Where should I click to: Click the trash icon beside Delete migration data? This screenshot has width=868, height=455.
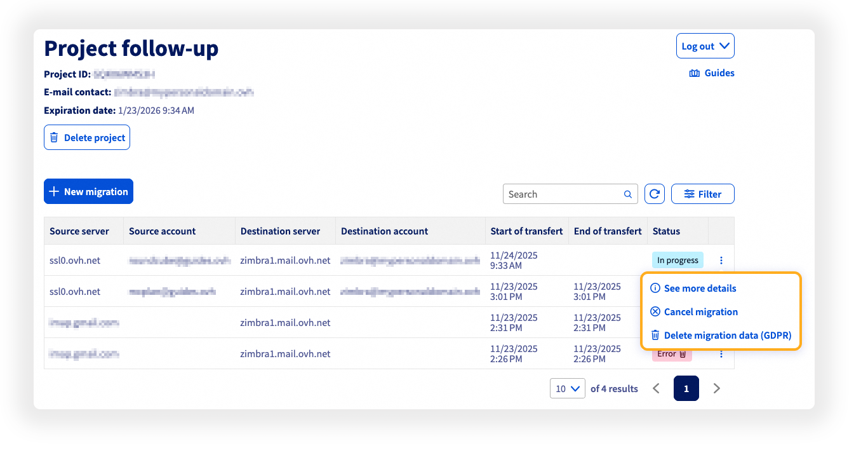click(655, 335)
